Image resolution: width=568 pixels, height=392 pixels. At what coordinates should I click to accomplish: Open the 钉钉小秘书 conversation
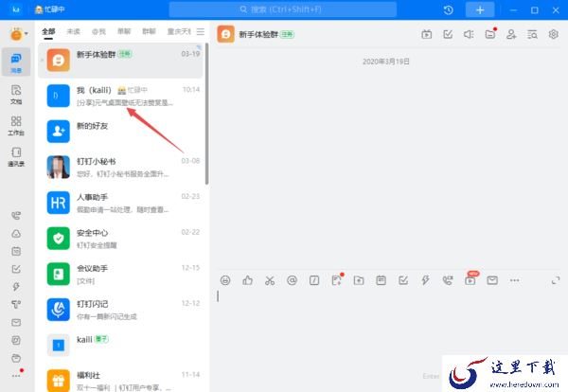point(120,167)
